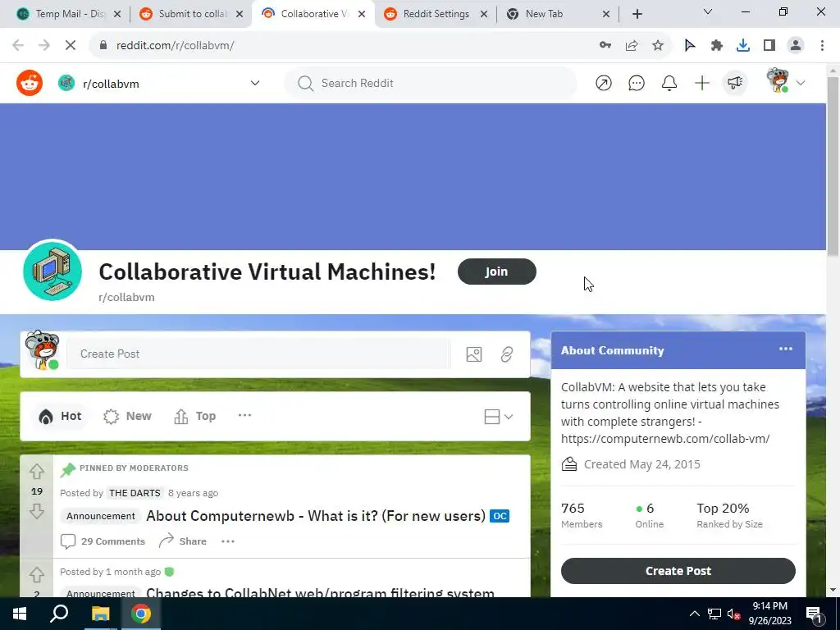Open the taskbar clock and date

pyautogui.click(x=769, y=614)
